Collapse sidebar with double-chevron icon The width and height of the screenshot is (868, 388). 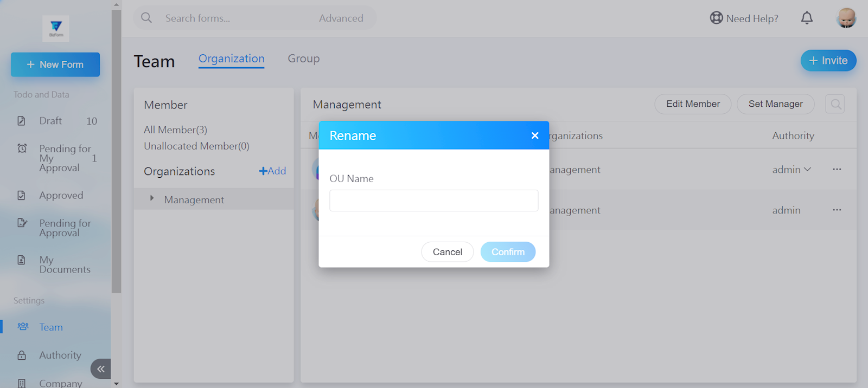pos(101,369)
